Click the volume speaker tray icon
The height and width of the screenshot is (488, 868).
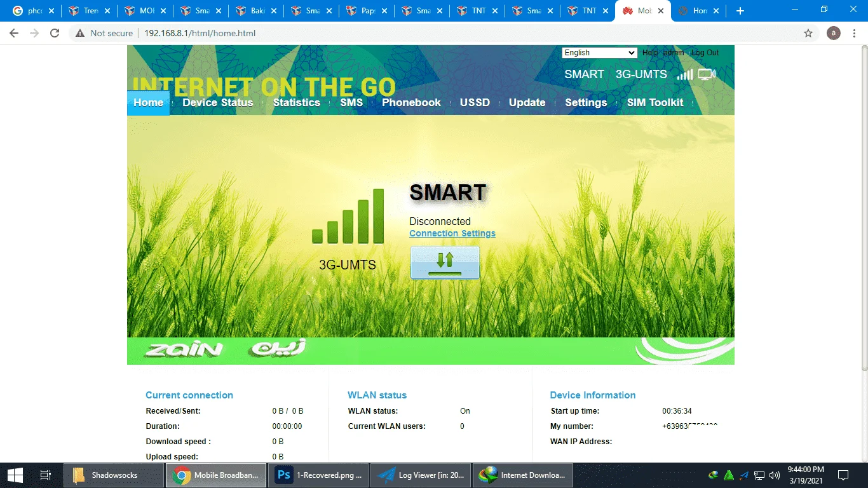pyautogui.click(x=774, y=475)
